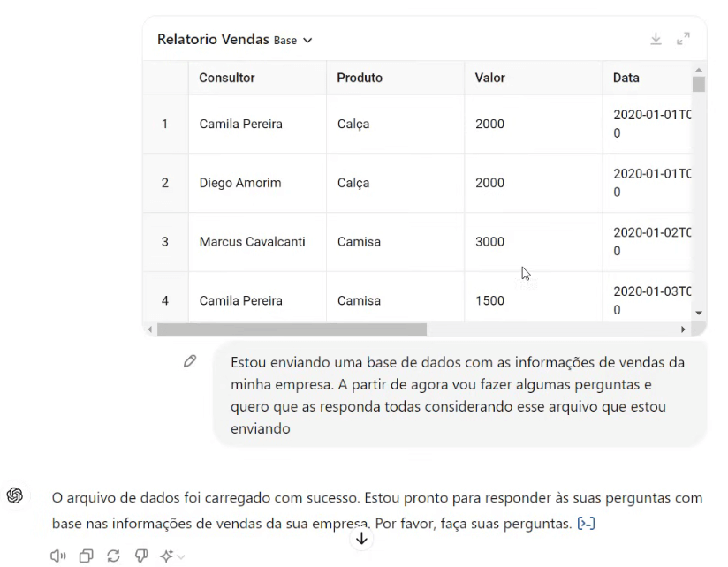The width and height of the screenshot is (728, 567).
Task: Jump to bottom with down arrow button
Action: coord(361,539)
